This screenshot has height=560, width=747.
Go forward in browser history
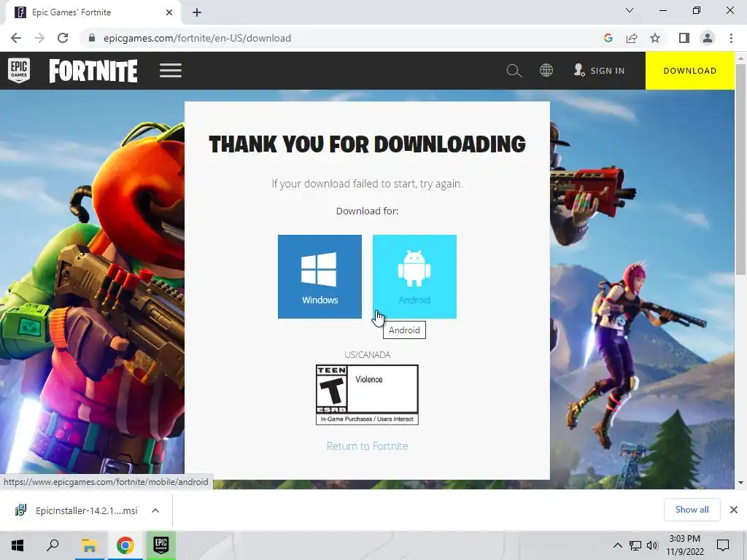(39, 38)
